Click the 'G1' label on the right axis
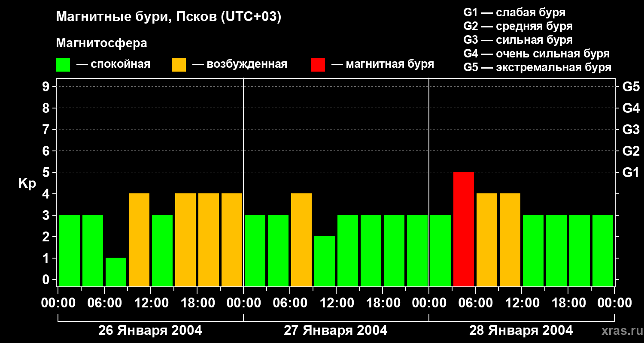The width and height of the screenshot is (644, 343). pyautogui.click(x=631, y=173)
